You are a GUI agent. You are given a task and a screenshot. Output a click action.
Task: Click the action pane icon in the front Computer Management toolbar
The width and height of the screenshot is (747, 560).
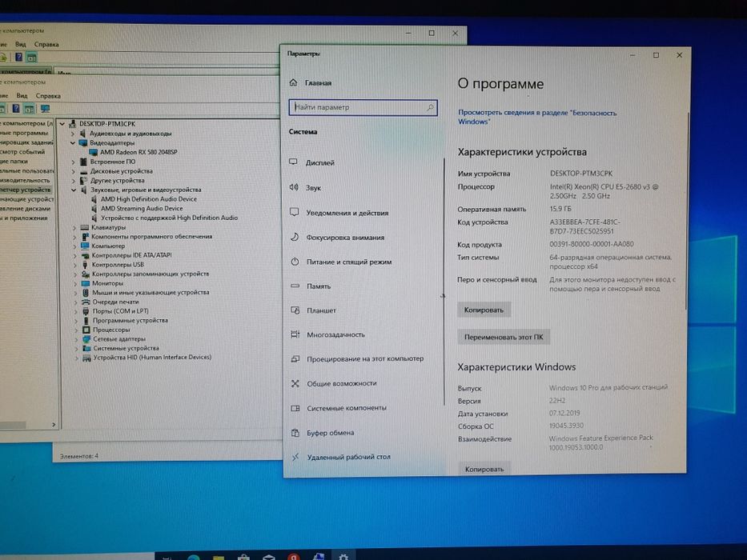click(29, 109)
